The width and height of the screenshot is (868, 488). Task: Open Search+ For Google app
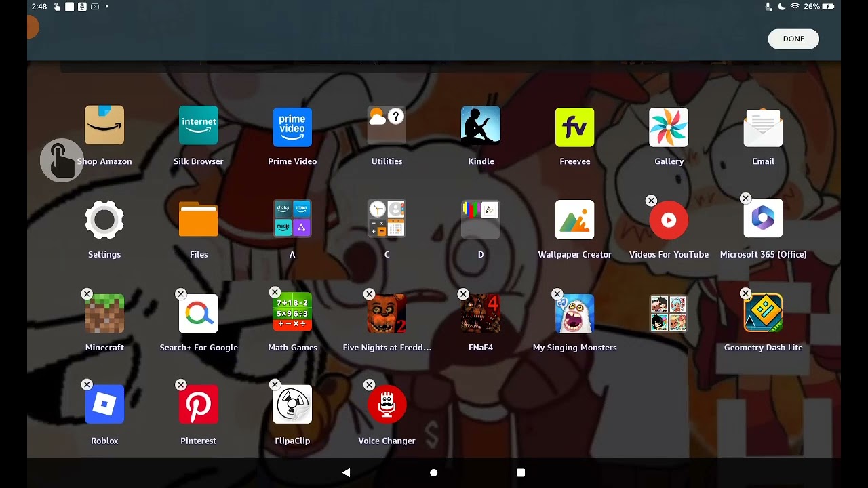199,313
